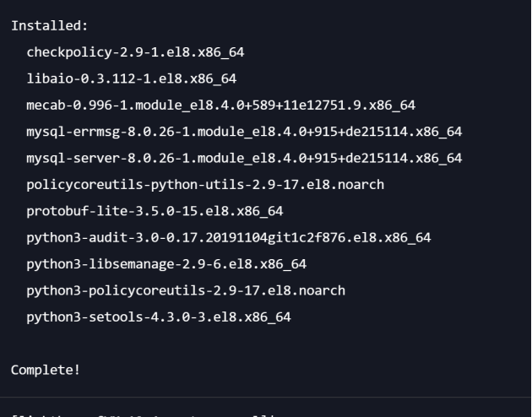
Task: Click the mysql-errmsg-8.0.26-1 package entry
Action: point(244,132)
